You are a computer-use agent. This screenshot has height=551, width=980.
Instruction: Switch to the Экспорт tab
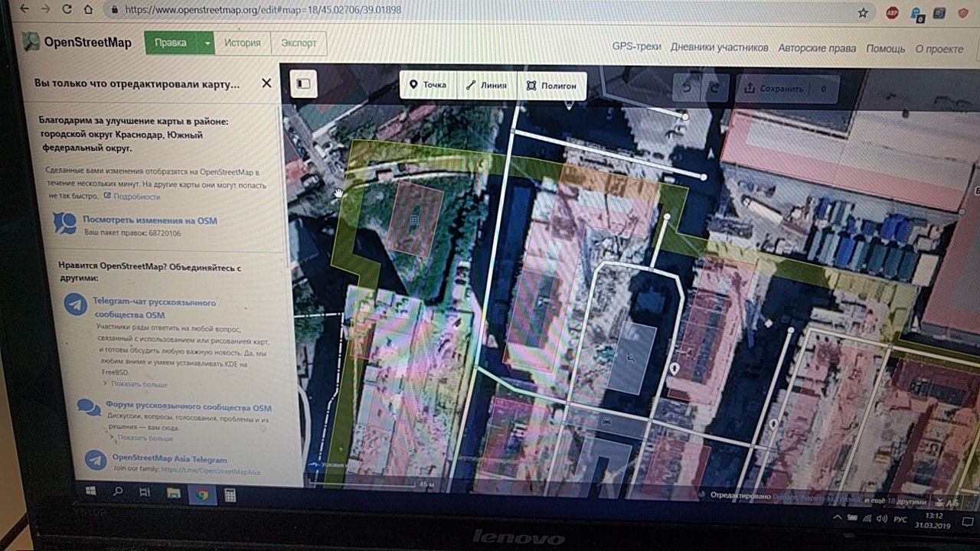click(299, 43)
